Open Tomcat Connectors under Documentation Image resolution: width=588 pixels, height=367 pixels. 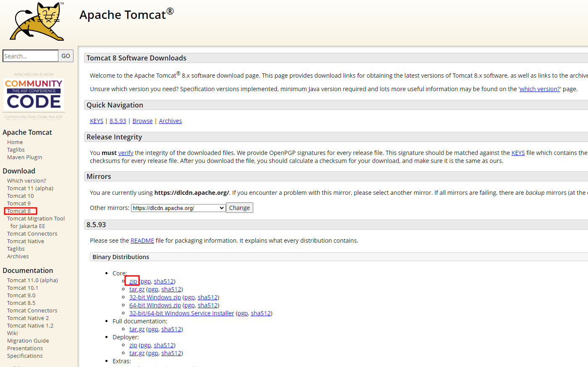[32, 311]
